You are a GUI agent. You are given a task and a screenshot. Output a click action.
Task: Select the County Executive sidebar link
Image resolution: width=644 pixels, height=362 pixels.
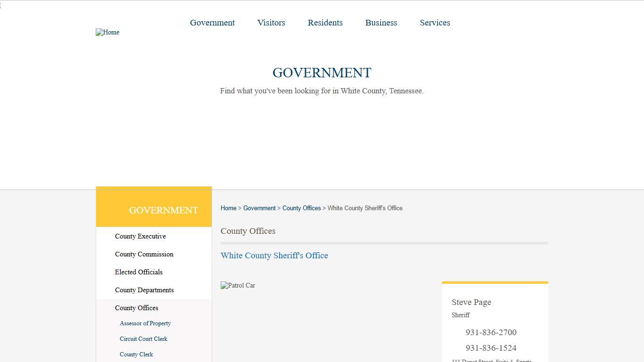(140, 236)
